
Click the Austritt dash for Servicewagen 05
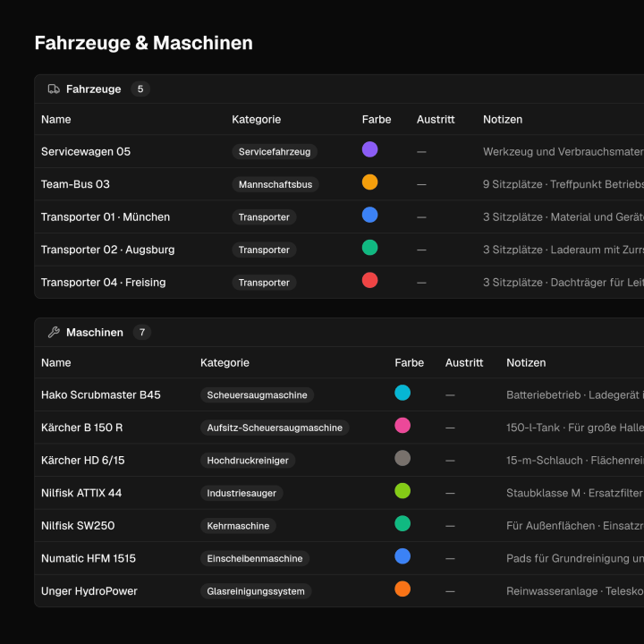[421, 152]
